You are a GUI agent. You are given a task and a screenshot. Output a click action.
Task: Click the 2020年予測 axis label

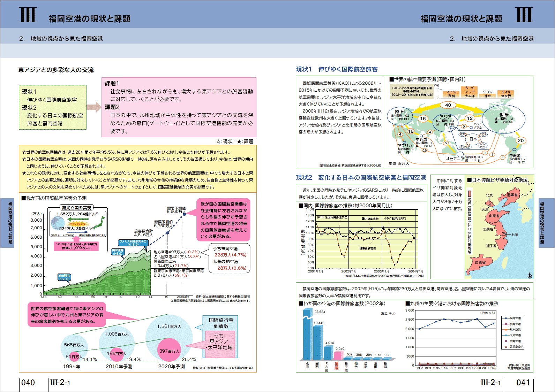click(x=171, y=367)
